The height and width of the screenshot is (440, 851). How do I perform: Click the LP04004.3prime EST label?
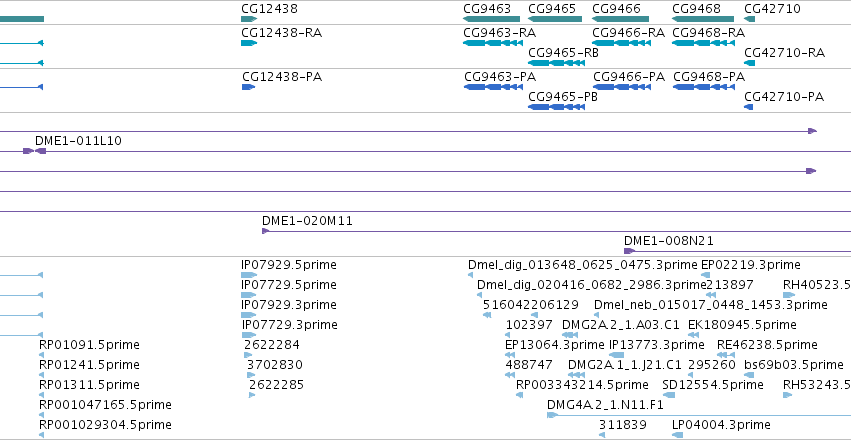click(721, 424)
